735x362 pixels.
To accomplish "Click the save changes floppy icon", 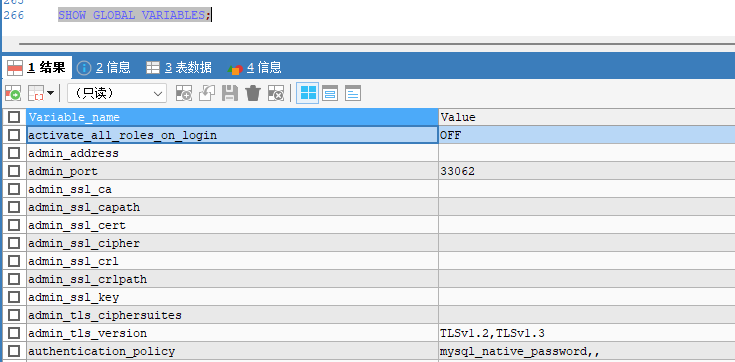I will coord(230,93).
